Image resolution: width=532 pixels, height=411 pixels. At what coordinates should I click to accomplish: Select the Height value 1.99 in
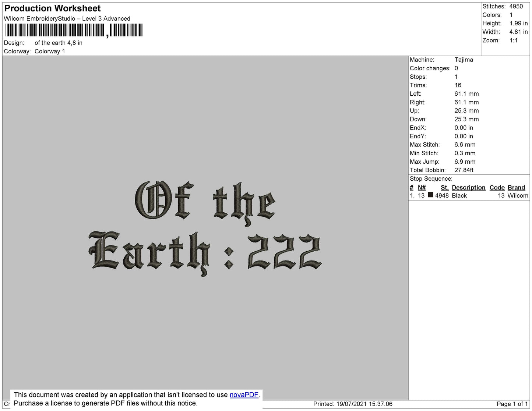click(519, 23)
